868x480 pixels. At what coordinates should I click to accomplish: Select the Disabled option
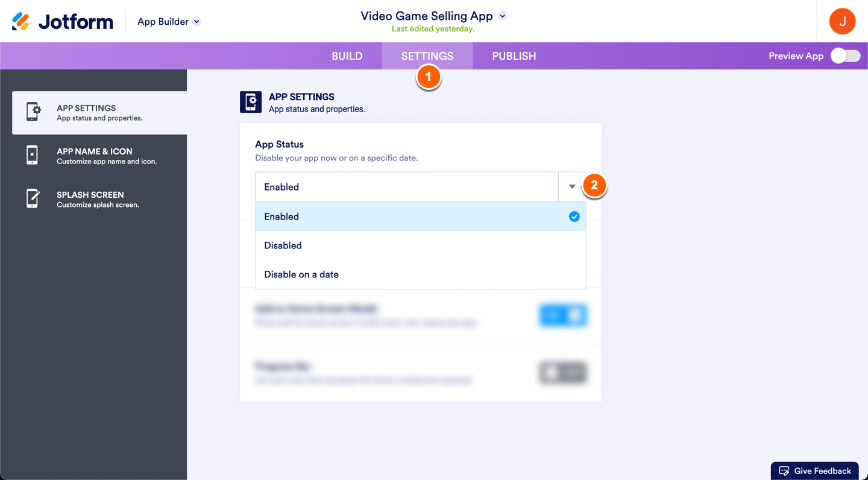[283, 245]
